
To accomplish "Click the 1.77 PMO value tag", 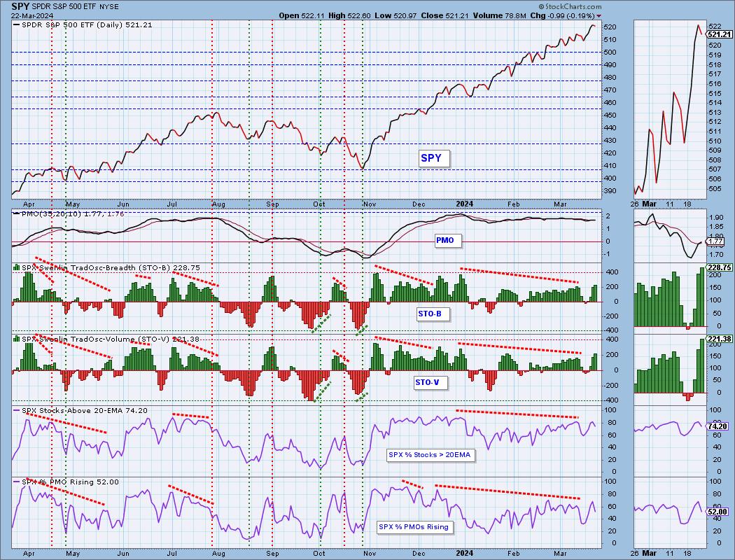I will [x=716, y=241].
